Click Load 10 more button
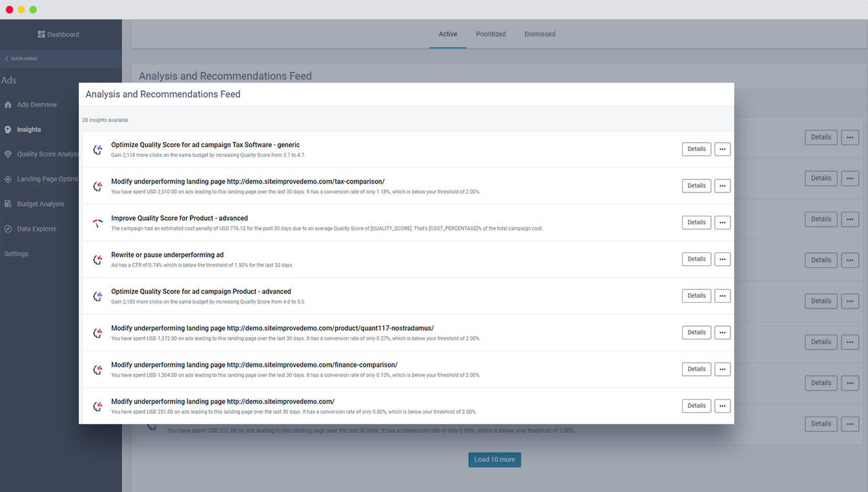868x492 pixels. tap(494, 460)
